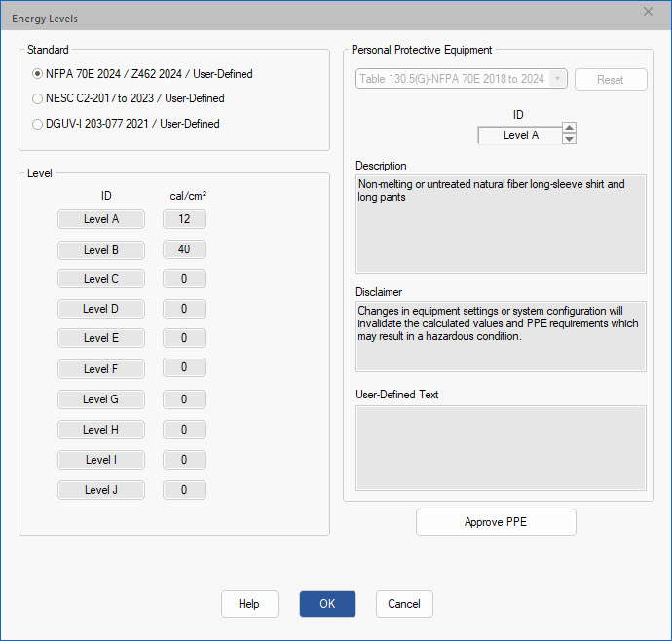Click the Approve PPE button
The height and width of the screenshot is (641, 672).
[x=496, y=522]
